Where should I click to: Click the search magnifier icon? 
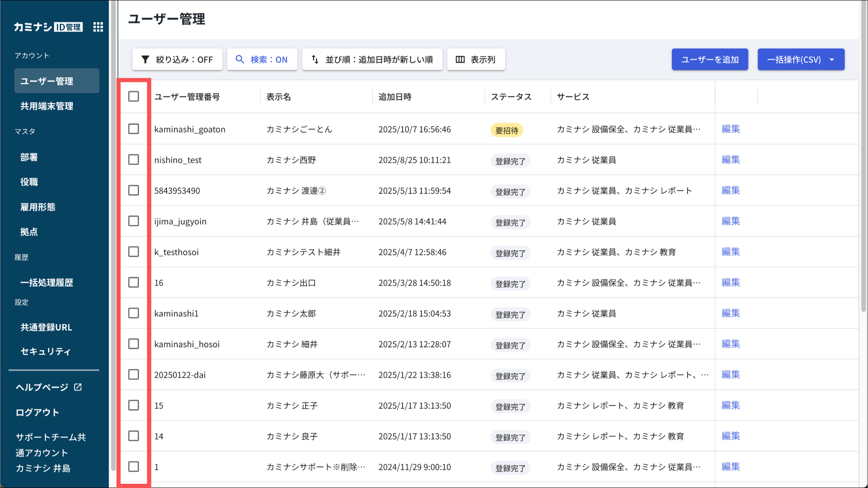tap(240, 59)
